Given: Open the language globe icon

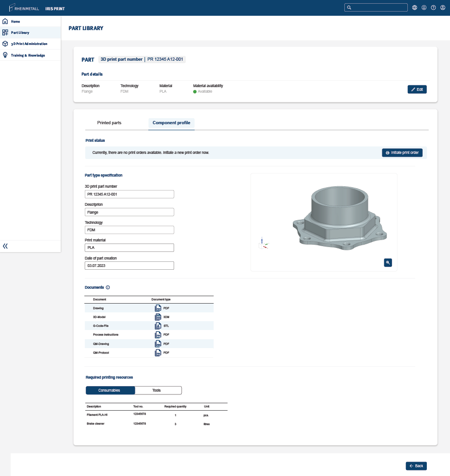Looking at the screenshot, I should 414,8.
